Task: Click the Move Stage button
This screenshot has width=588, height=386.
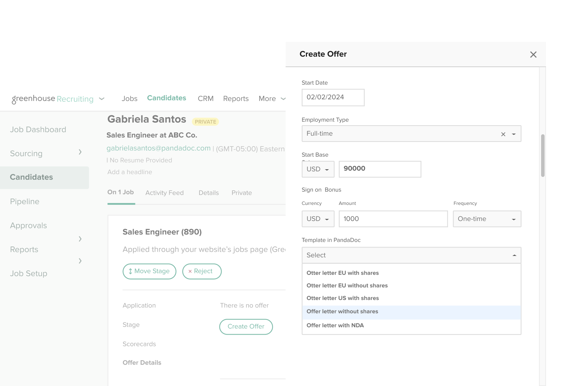Action: tap(149, 271)
